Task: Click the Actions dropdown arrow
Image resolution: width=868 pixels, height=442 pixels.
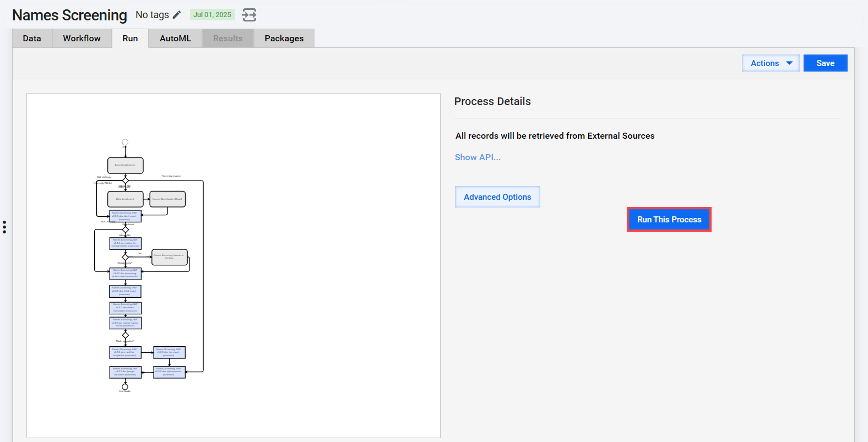Action: (789, 63)
